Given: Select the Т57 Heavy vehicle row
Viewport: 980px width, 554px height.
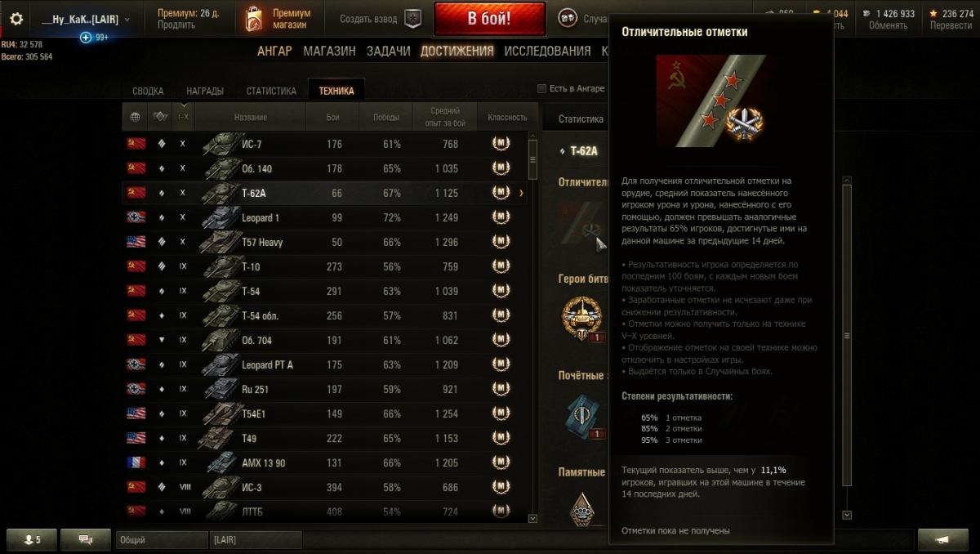Looking at the screenshot, I should [325, 242].
